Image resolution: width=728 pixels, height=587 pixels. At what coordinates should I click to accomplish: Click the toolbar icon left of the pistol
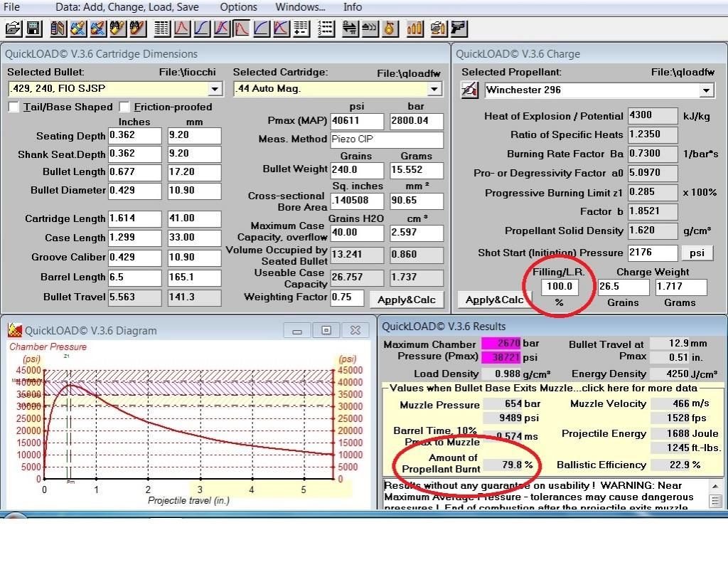pos(438,28)
